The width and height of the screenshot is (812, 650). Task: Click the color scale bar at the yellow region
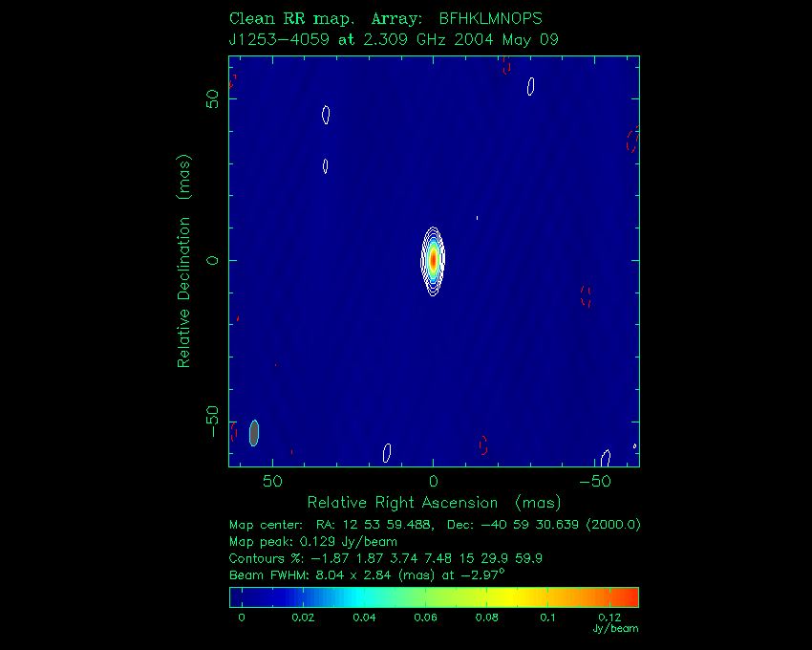click(510, 597)
